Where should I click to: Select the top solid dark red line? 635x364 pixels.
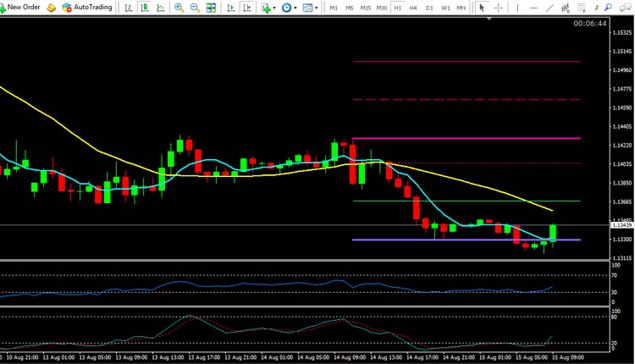(467, 62)
